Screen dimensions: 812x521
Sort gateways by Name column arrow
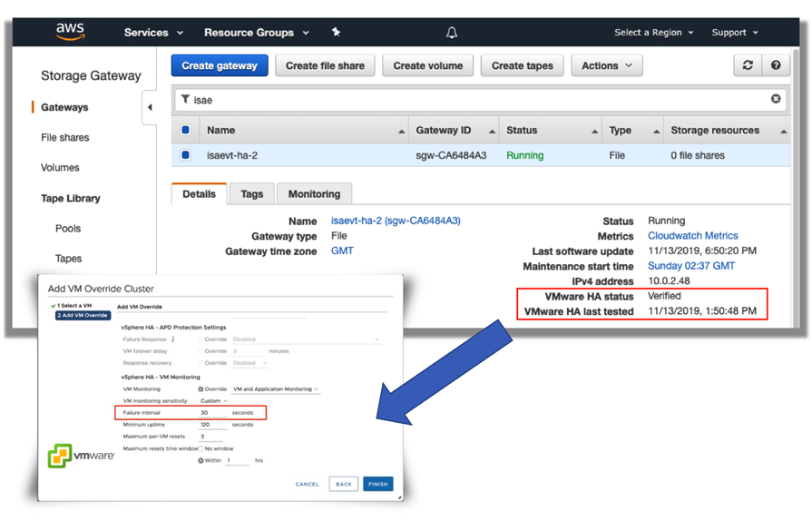click(x=401, y=132)
